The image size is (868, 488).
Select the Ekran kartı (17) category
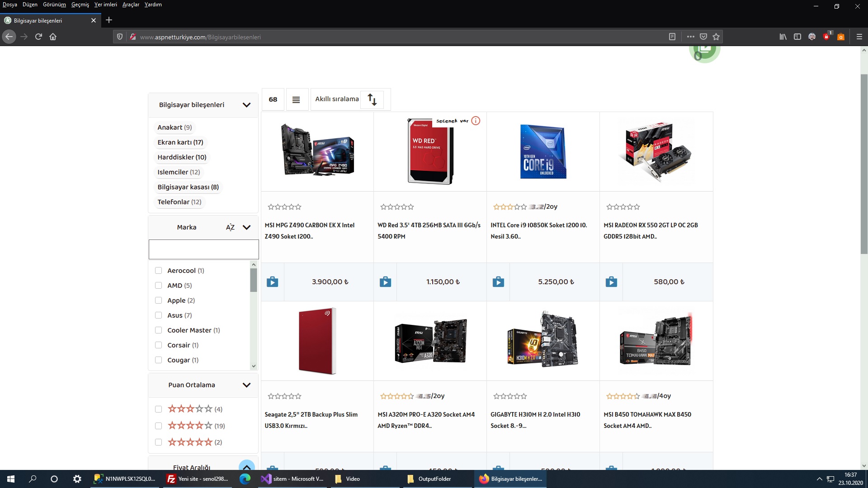click(180, 142)
